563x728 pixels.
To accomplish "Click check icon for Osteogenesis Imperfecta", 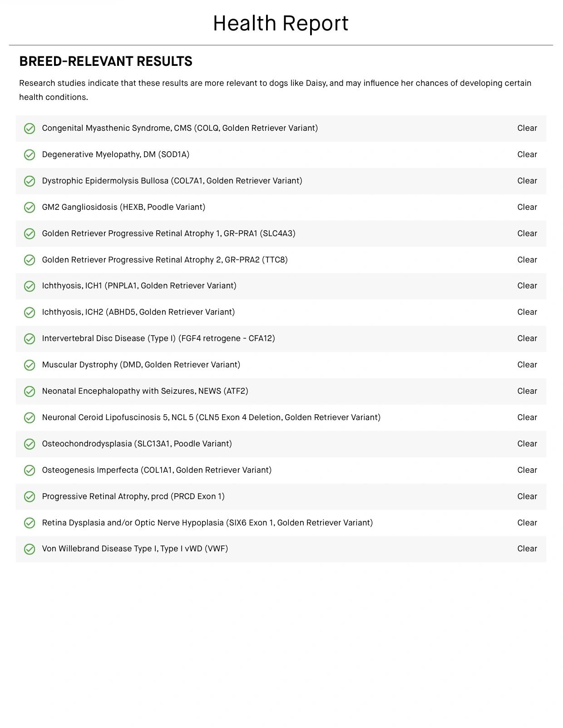I will tap(30, 470).
